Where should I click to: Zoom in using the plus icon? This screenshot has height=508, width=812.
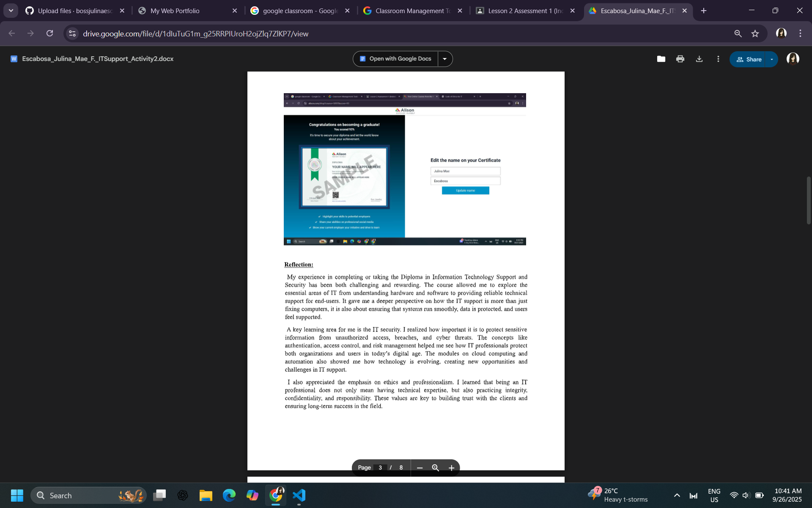pos(451,468)
